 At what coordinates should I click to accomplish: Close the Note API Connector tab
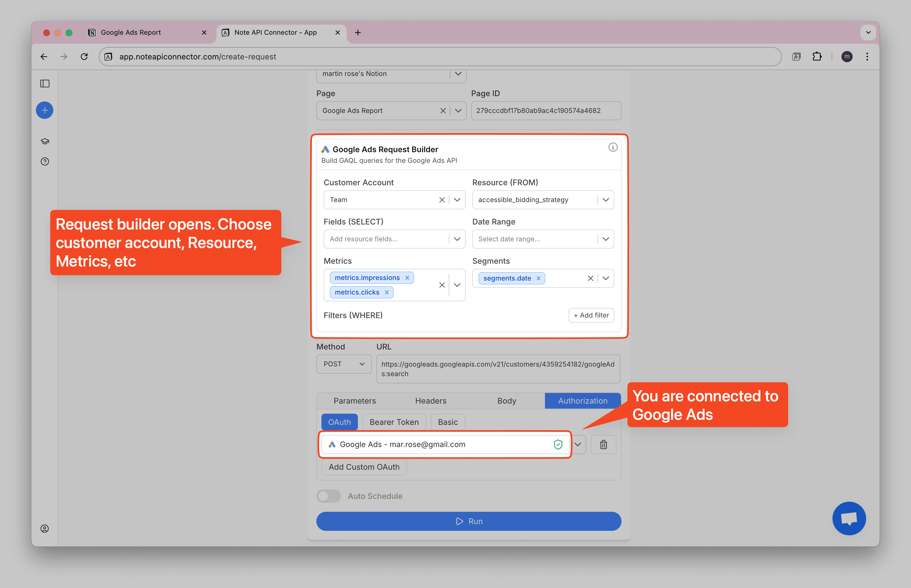[337, 33]
